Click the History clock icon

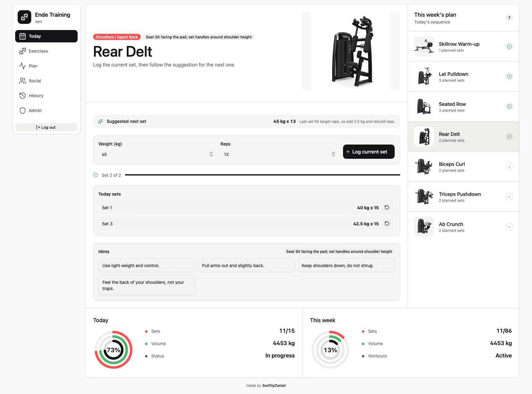pos(23,96)
